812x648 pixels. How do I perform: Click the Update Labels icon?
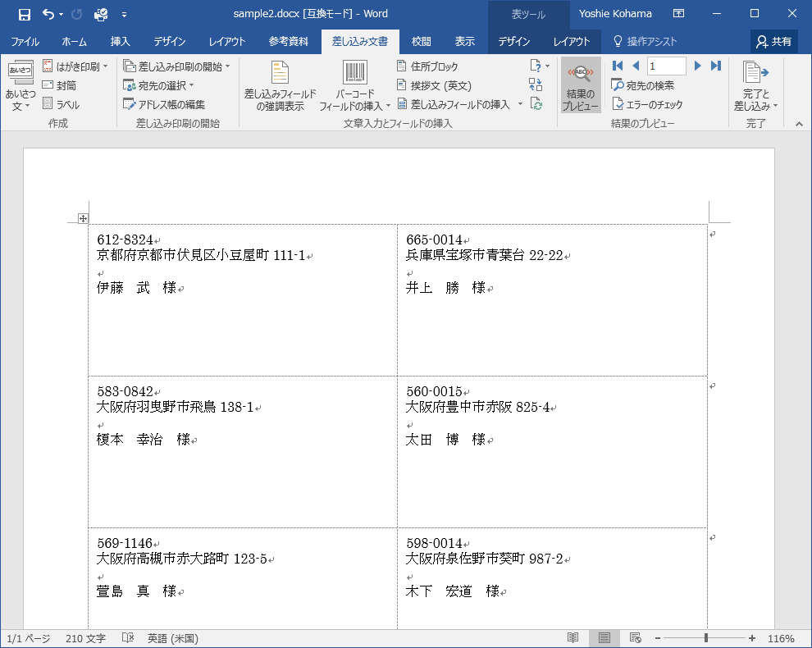tap(536, 103)
